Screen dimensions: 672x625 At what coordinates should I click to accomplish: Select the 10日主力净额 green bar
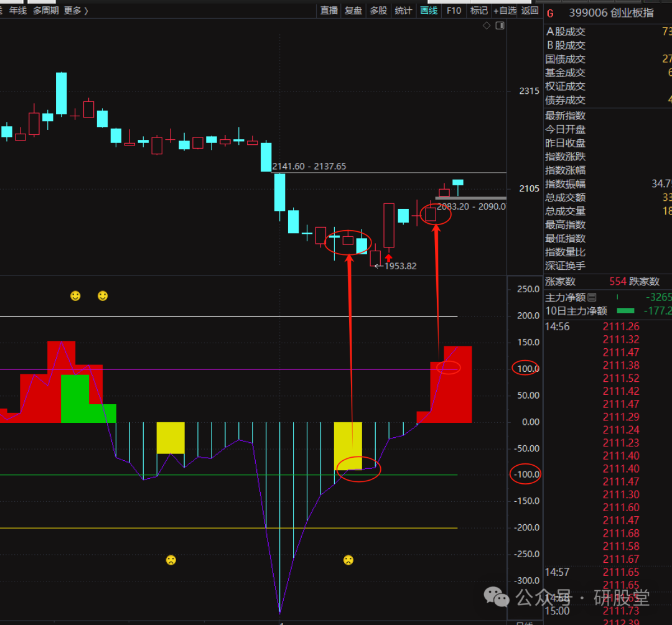coord(625,310)
